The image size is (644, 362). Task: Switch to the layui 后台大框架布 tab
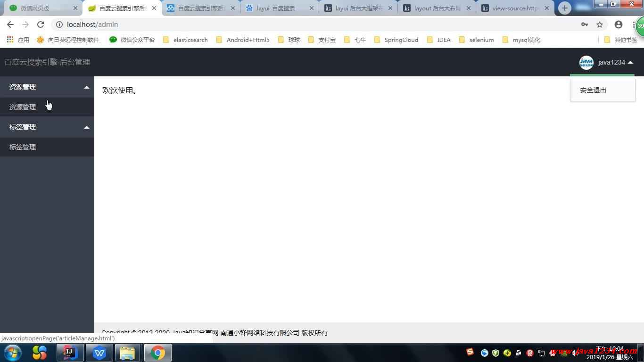358,8
